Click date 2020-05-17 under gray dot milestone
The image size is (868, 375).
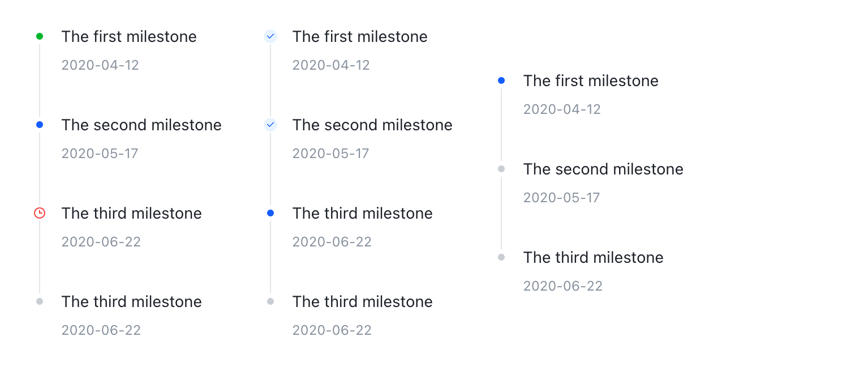[x=562, y=198]
